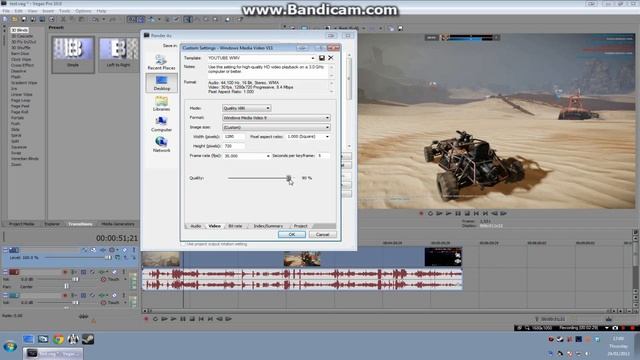Switch to the Project tab in dialog
Viewport: 640px width, 360px height.
click(x=300, y=226)
